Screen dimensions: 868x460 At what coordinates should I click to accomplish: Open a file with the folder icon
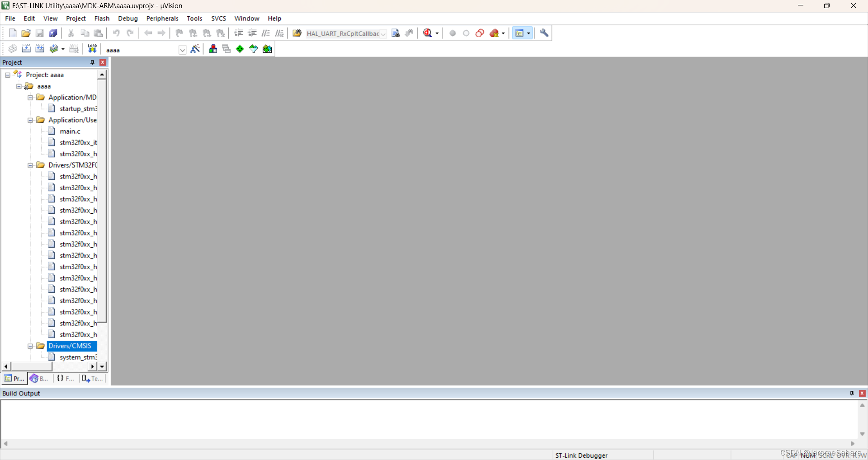pos(26,33)
